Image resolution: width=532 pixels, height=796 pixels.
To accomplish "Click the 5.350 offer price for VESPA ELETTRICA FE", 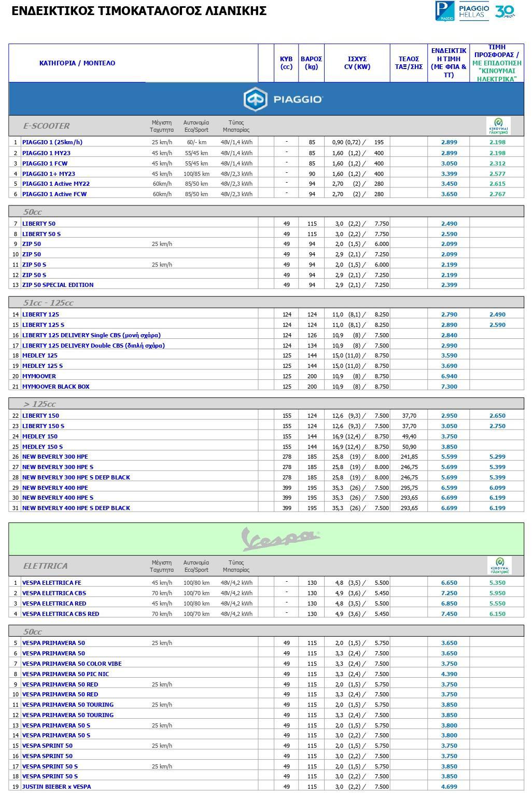I will click(x=497, y=583).
